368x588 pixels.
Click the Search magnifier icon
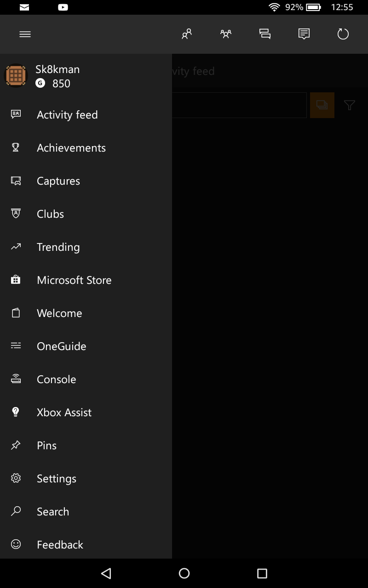16,511
